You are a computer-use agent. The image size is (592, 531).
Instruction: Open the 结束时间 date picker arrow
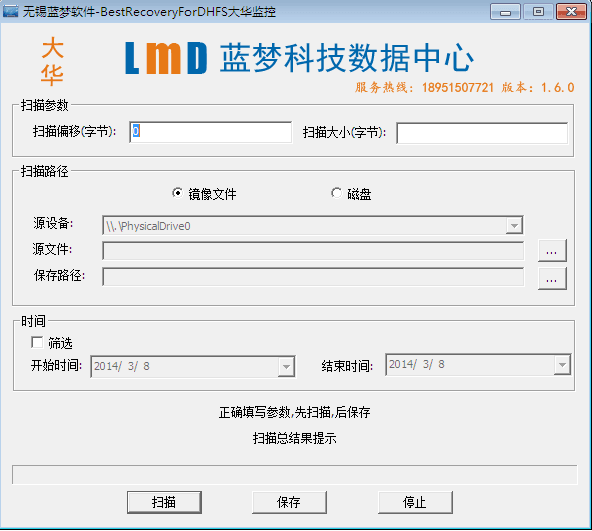pos(562,365)
